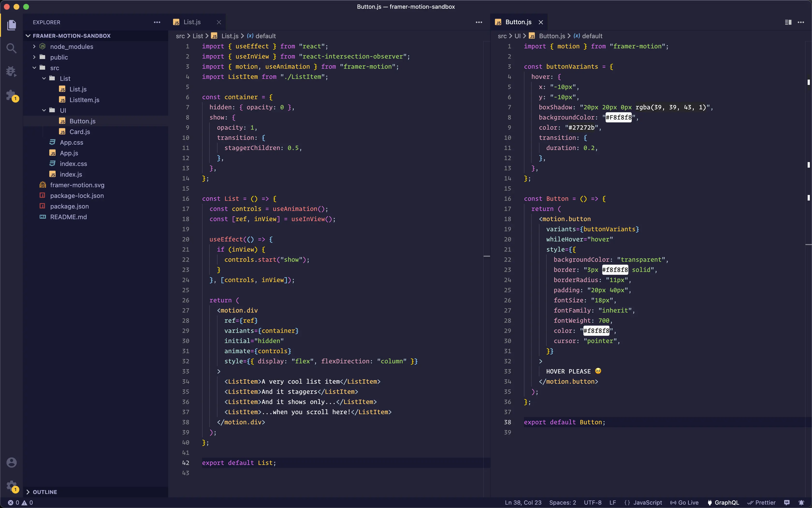Open framer-motion.svg in the file tree
Image resolution: width=812 pixels, height=508 pixels.
(x=96, y=185)
